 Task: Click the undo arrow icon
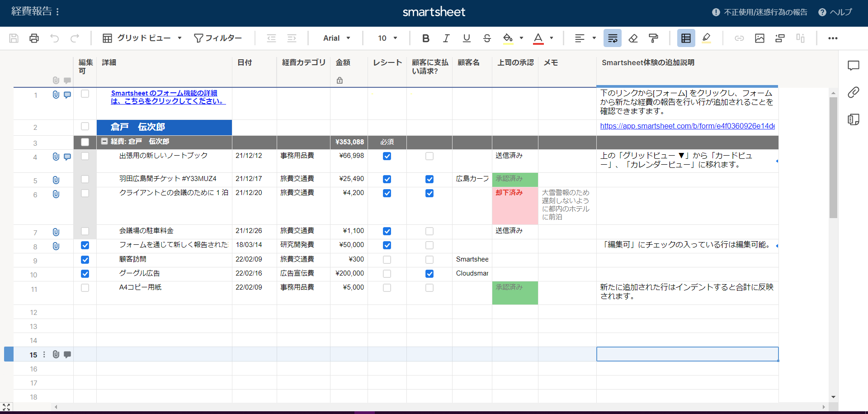coord(55,38)
